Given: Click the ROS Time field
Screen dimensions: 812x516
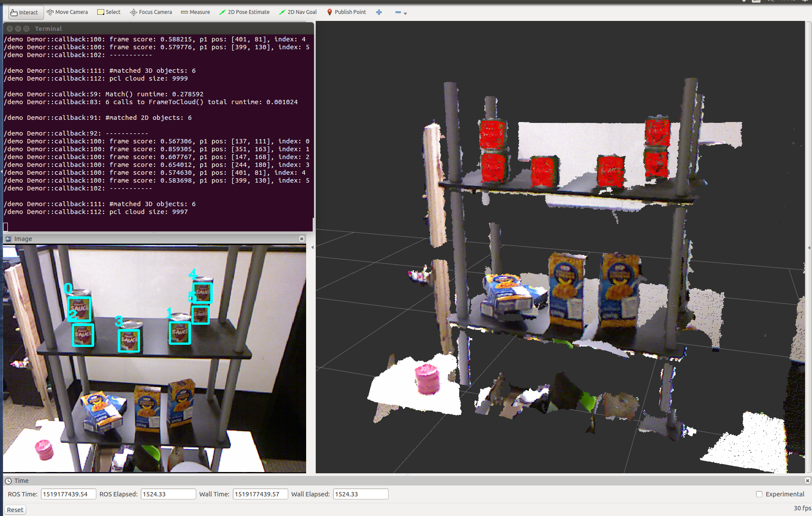Looking at the screenshot, I should tap(68, 494).
